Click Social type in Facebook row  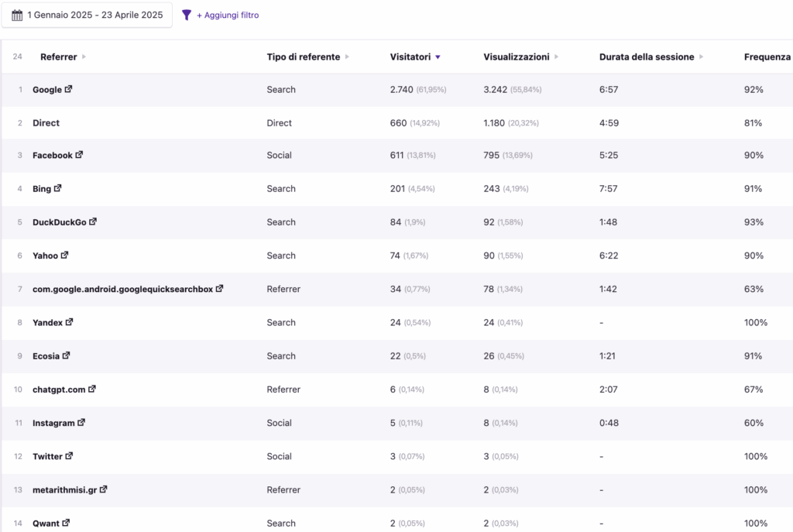[x=279, y=155]
